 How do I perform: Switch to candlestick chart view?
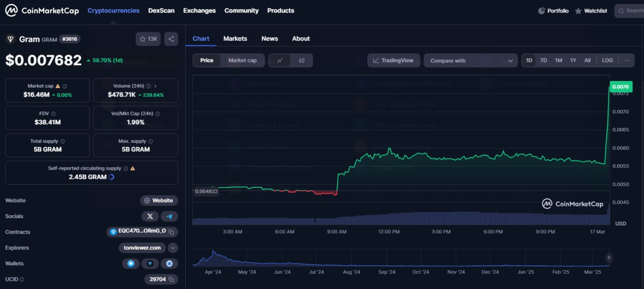[301, 60]
